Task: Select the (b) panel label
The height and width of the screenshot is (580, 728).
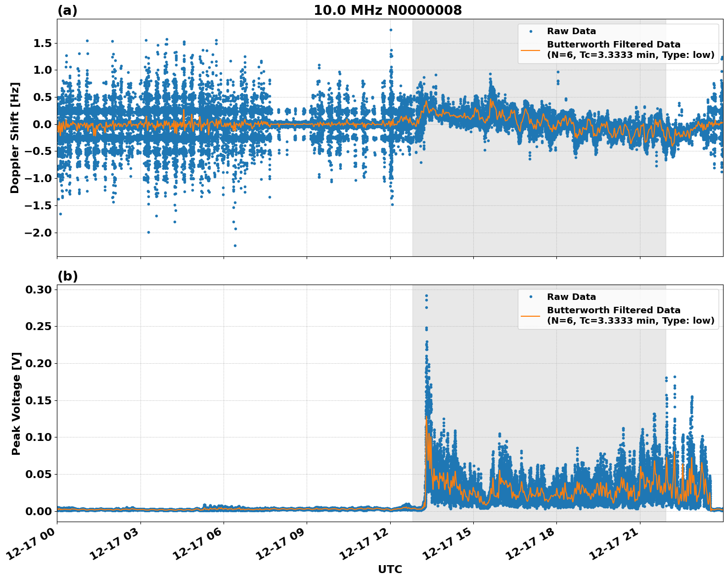Action: 68,276
